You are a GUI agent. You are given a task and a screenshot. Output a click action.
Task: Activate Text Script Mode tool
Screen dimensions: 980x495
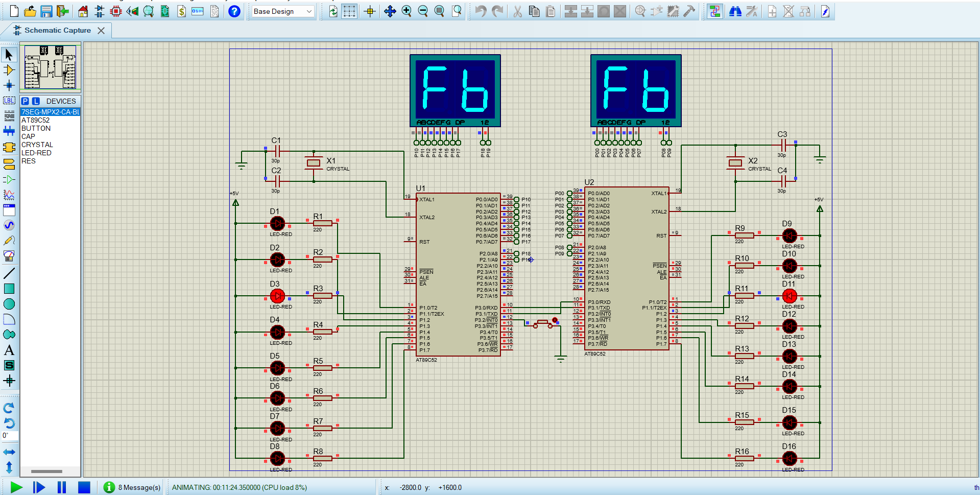9,116
